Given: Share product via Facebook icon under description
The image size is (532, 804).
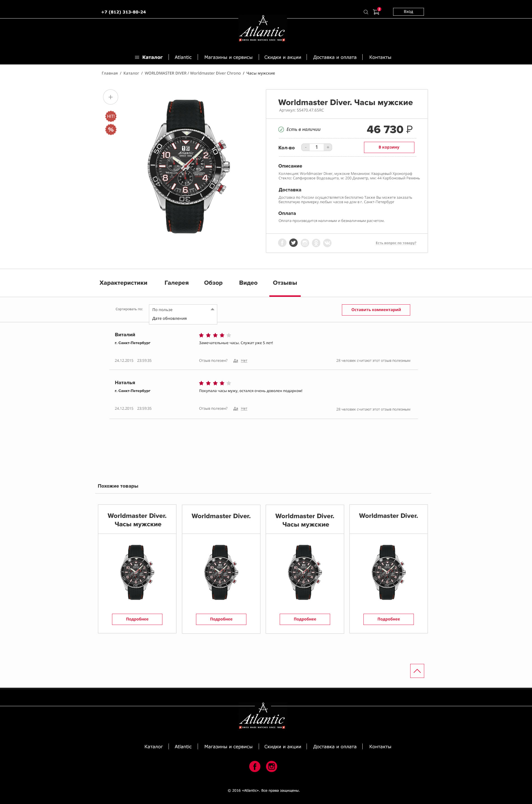Looking at the screenshot, I should (x=282, y=243).
